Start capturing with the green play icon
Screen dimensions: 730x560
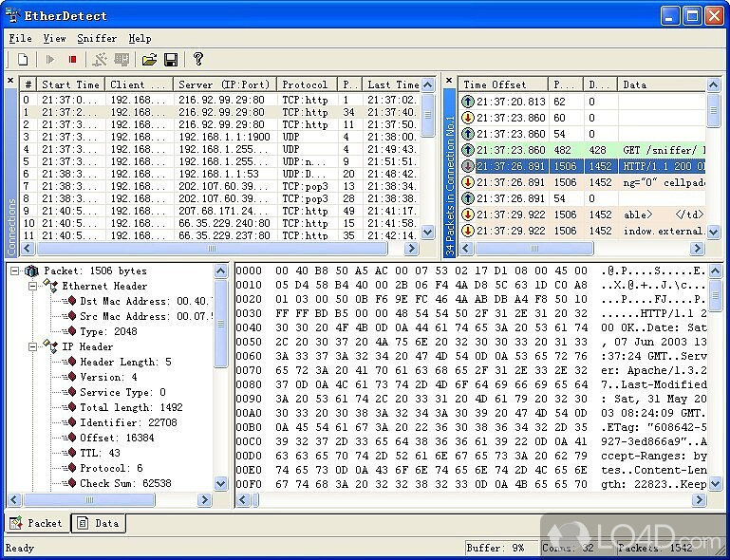point(50,60)
